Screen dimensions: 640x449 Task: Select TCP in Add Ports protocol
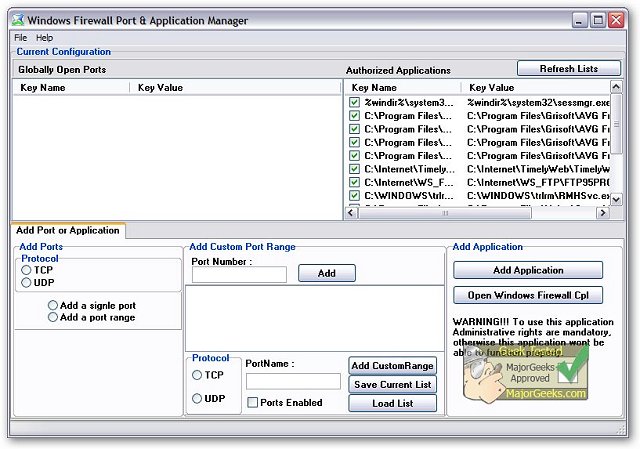click(x=26, y=270)
